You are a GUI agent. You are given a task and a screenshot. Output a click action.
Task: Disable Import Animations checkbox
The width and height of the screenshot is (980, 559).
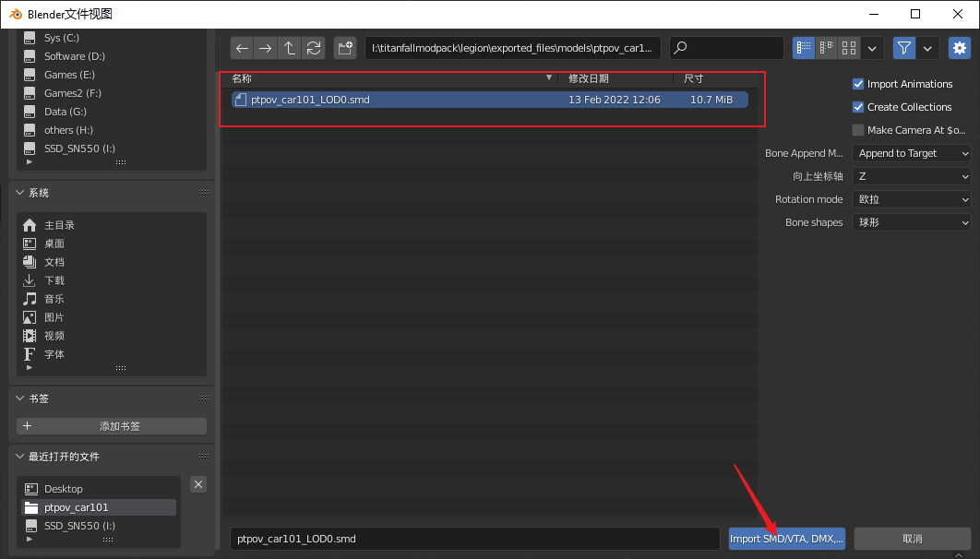[858, 84]
